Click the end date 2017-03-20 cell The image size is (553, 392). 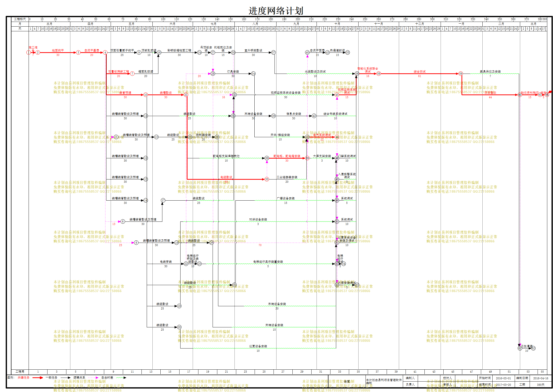tap(504, 385)
